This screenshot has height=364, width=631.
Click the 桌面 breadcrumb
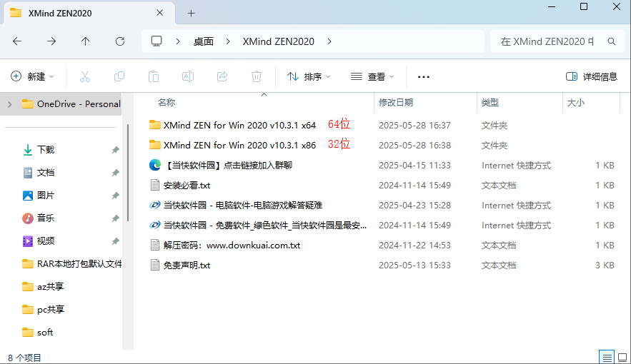[204, 41]
